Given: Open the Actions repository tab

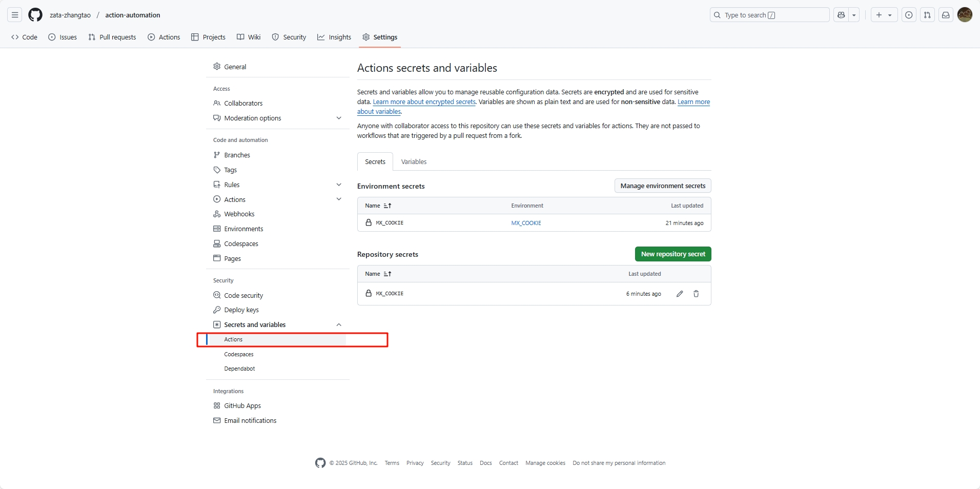Looking at the screenshot, I should [164, 37].
